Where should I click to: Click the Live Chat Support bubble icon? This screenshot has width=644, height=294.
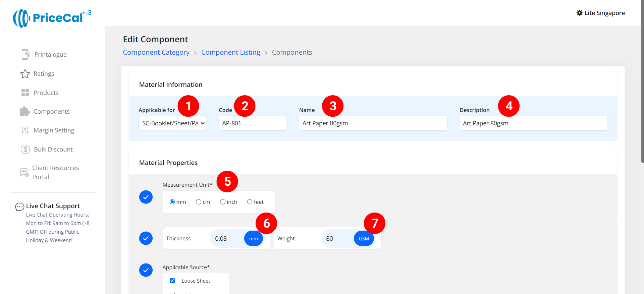tap(19, 207)
